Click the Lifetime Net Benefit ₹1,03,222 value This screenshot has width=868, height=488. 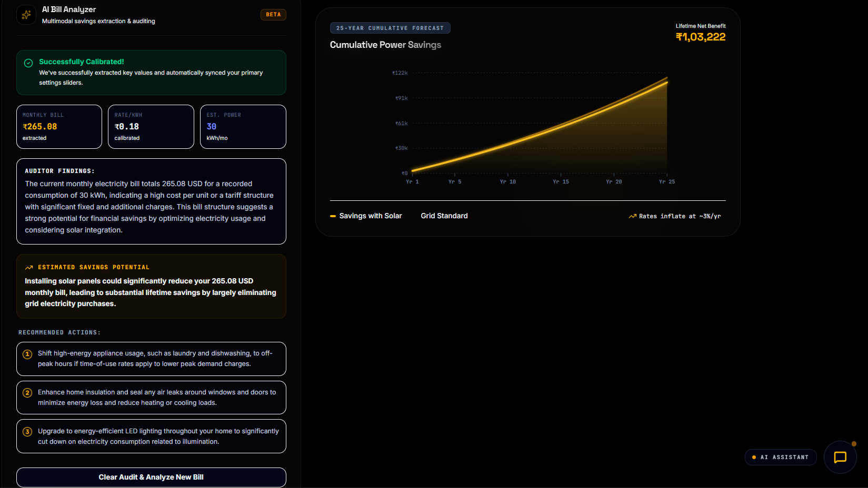point(701,37)
